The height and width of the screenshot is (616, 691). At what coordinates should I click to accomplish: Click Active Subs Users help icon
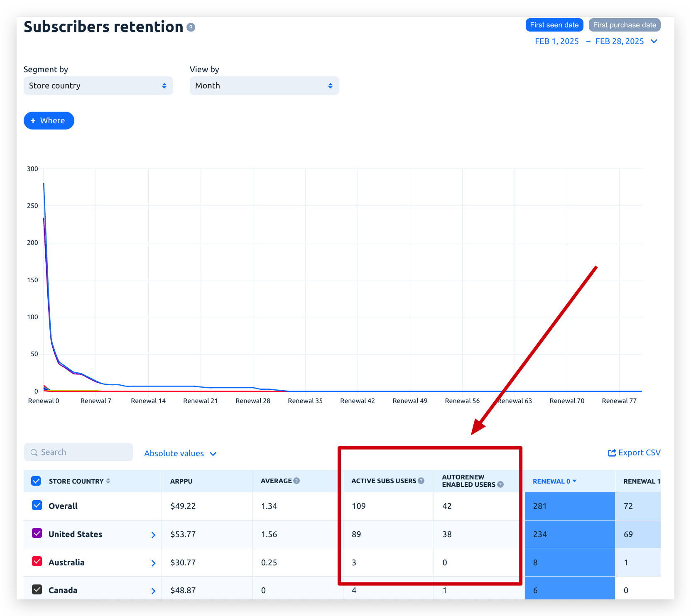click(421, 481)
